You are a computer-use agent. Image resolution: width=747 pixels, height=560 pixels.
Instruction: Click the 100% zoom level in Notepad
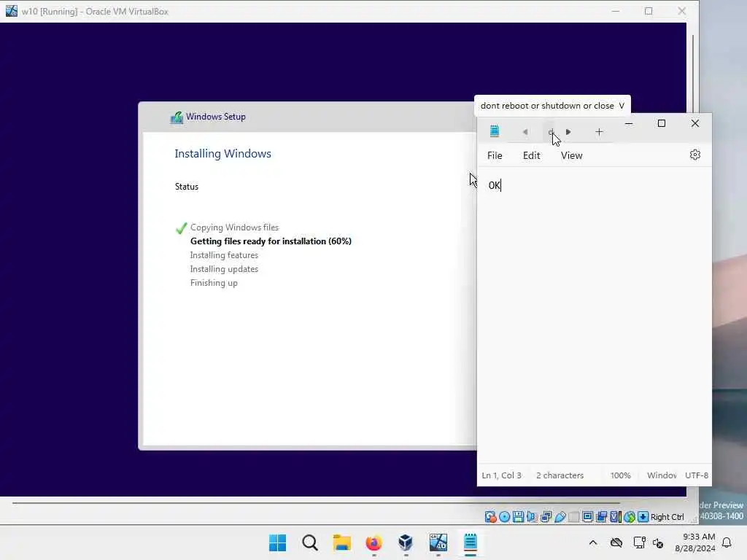click(620, 475)
